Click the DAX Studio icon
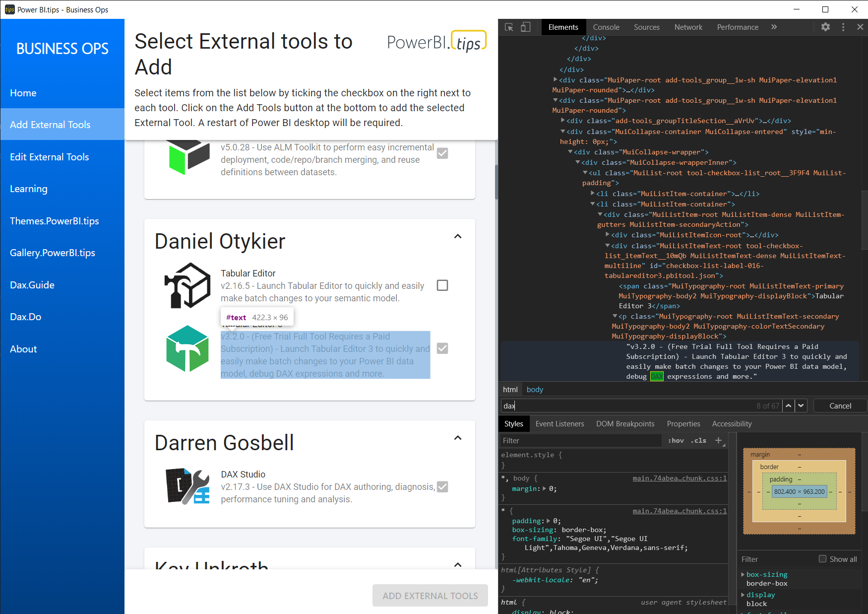Viewport: 868px width, 614px height. [x=187, y=486]
